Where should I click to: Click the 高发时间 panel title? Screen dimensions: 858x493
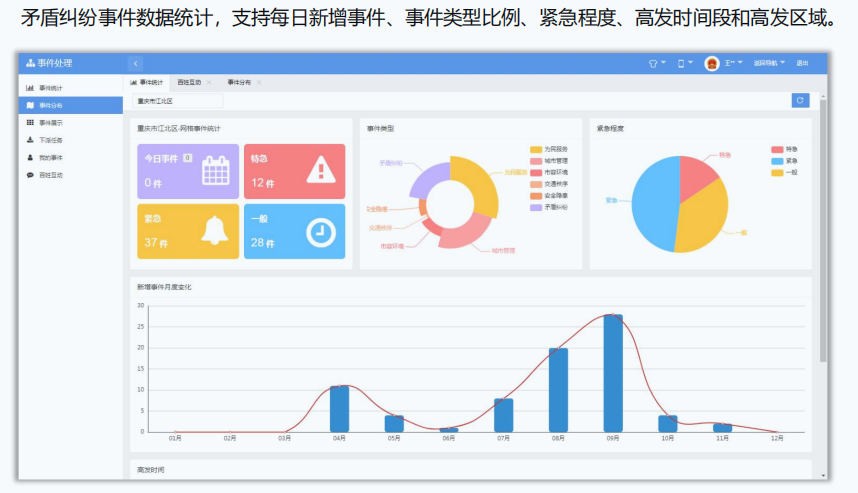tap(150, 469)
